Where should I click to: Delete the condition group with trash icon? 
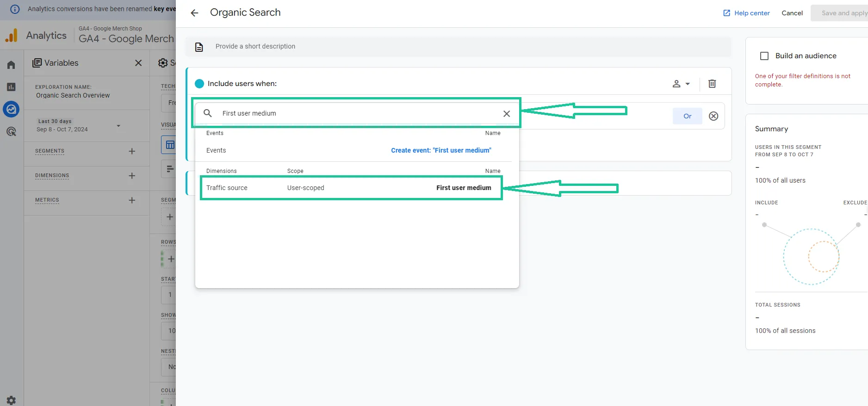point(712,84)
